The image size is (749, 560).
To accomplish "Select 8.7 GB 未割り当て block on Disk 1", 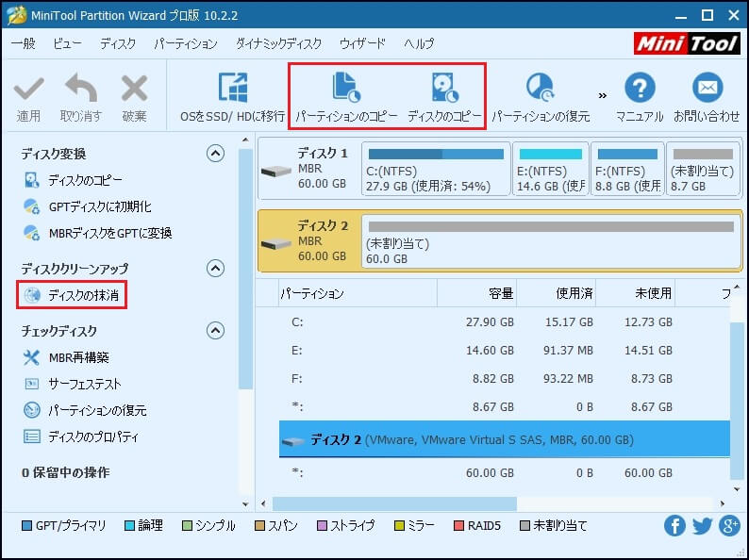I will click(x=703, y=169).
